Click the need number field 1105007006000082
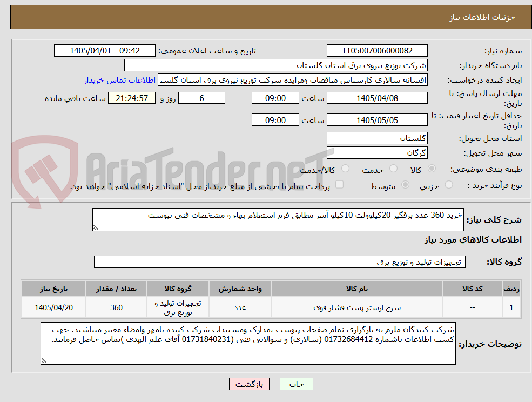 point(377,51)
